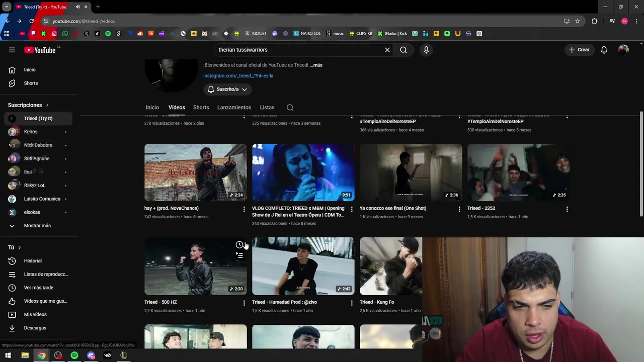The height and width of the screenshot is (362, 644).
Task: Open File Explorer from the taskbar
Action: (25, 355)
